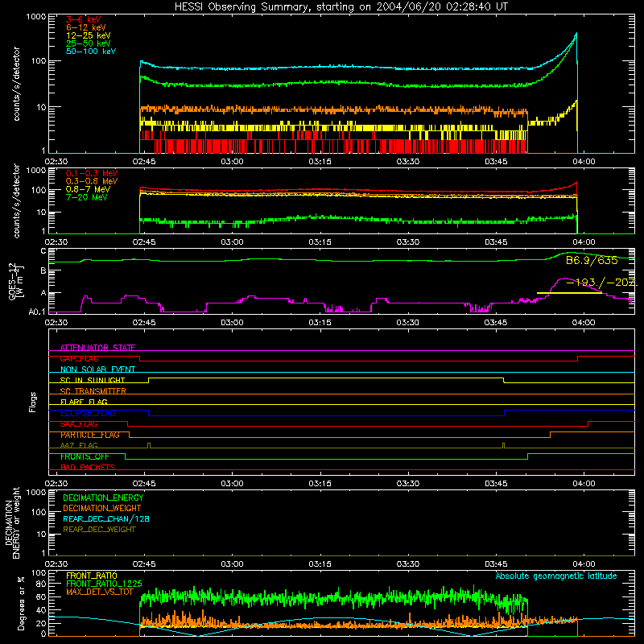Screen dimensions: 644x644
Task: Click the REAR_DEC_WEIGHT legend label
Action: coord(99,530)
